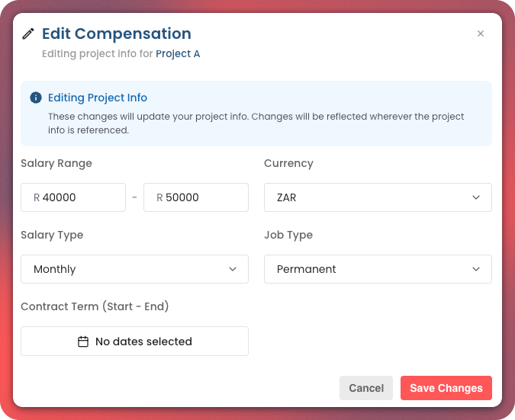Open the Monthly salary type dropdown
This screenshot has height=420, width=515.
pyautogui.click(x=134, y=269)
